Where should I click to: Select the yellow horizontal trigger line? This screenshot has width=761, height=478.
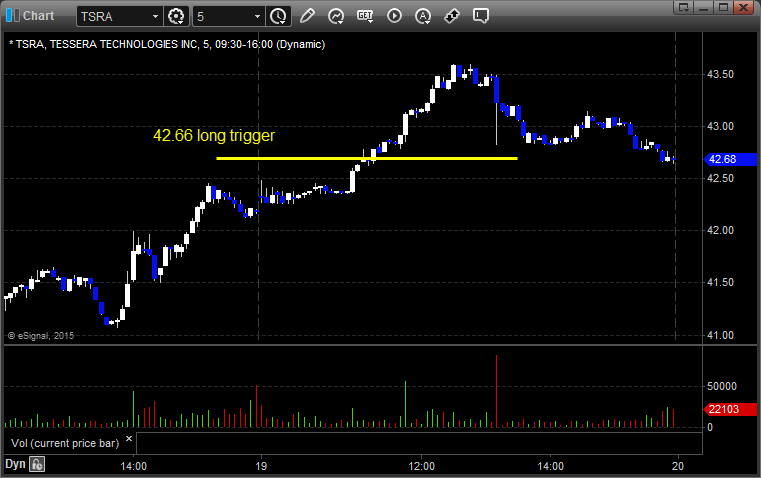pyautogui.click(x=367, y=158)
